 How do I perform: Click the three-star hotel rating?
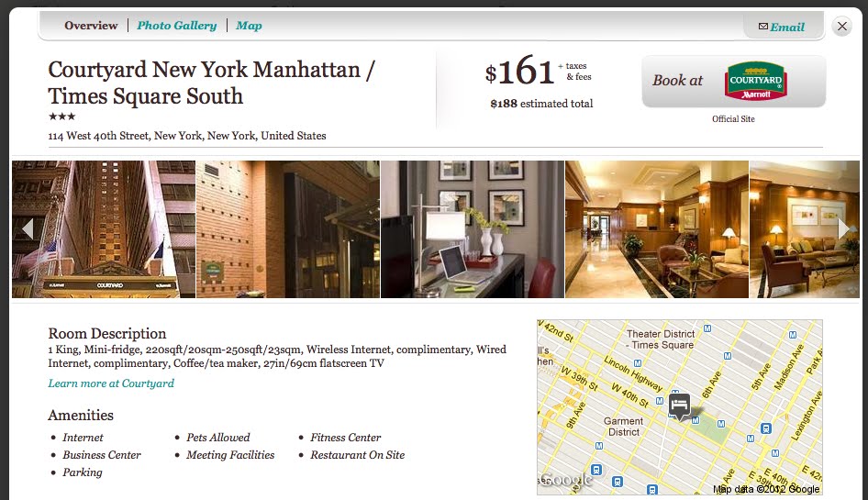click(x=61, y=117)
